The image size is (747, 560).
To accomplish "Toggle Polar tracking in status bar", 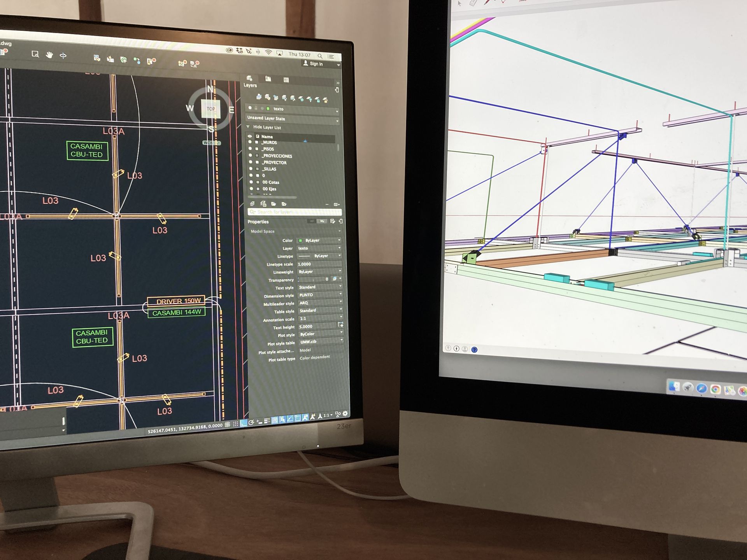I will click(x=251, y=422).
